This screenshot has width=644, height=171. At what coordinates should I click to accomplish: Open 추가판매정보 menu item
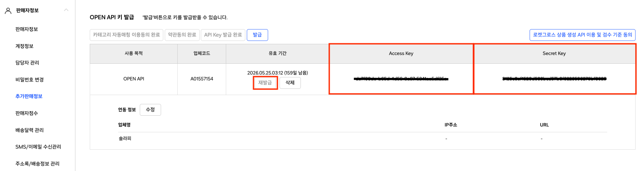pyautogui.click(x=29, y=96)
